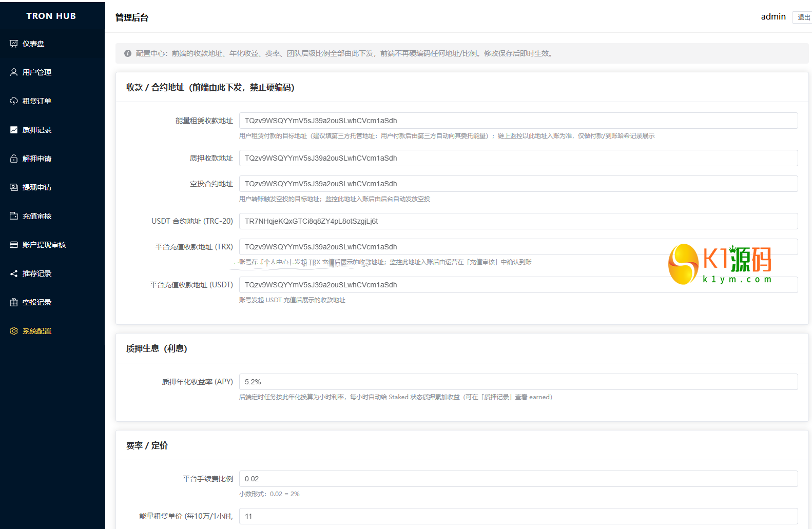This screenshot has height=529, width=812.
Task: Click the 费率 / 定价 section heading
Action: click(147, 445)
